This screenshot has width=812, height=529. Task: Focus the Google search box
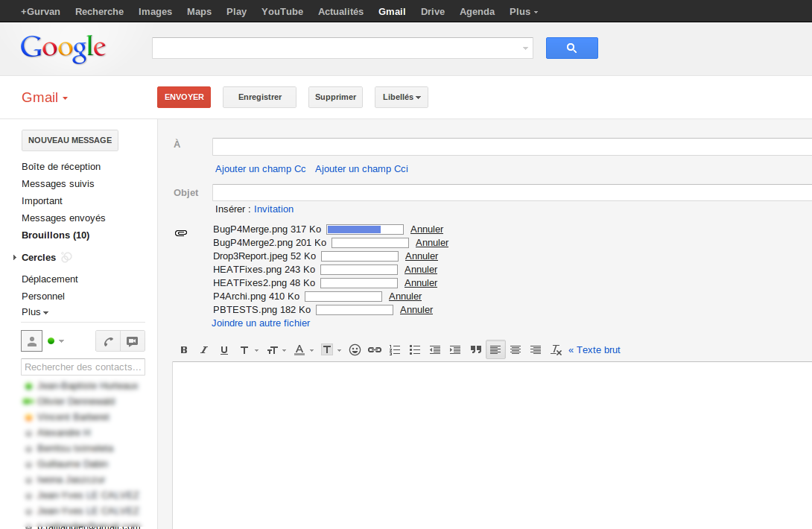click(342, 48)
